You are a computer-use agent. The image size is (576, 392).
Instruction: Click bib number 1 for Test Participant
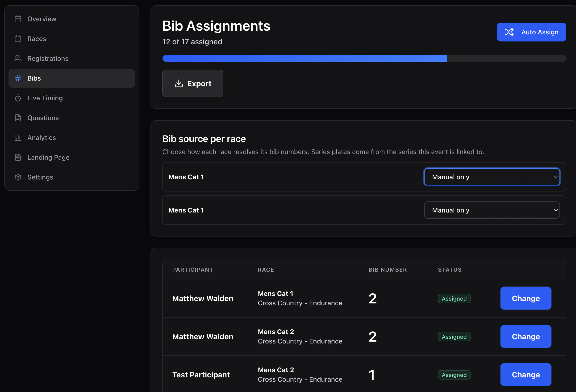coord(371,375)
